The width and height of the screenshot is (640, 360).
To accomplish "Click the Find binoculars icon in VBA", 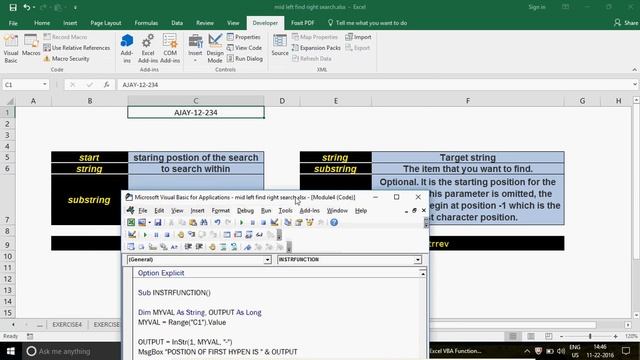I will 204,222.
